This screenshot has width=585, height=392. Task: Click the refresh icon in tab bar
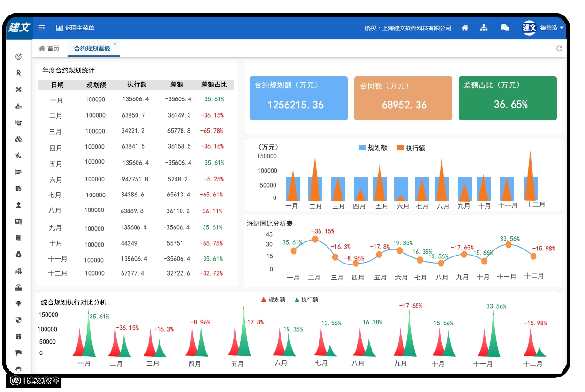(559, 49)
